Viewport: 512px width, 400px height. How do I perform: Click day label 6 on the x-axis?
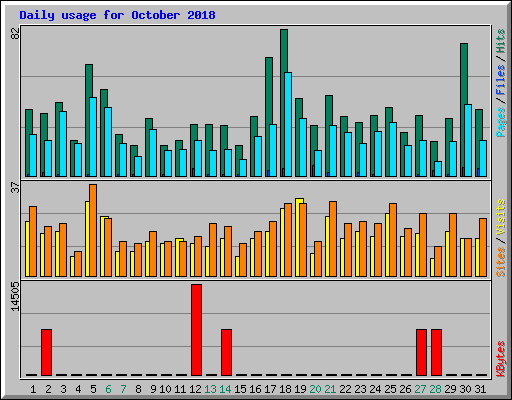pyautogui.click(x=108, y=389)
